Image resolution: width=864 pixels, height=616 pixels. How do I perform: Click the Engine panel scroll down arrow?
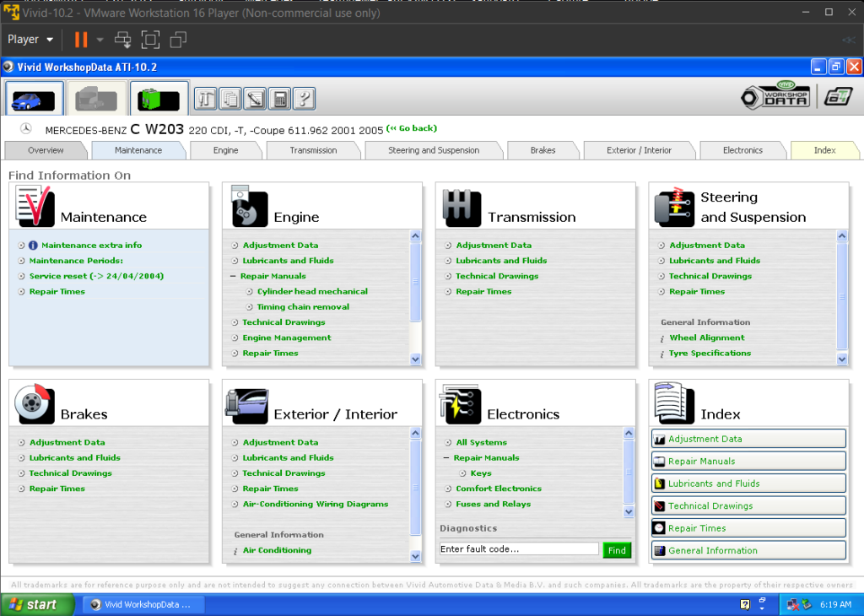415,359
